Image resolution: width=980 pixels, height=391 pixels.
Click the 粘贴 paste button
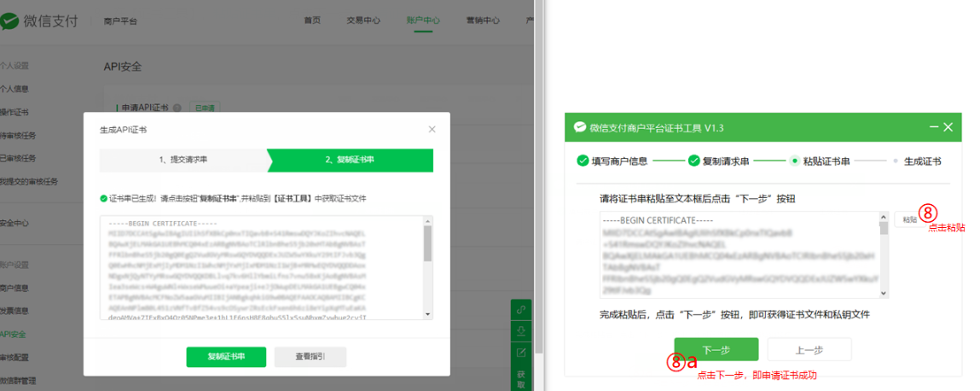pyautogui.click(x=909, y=219)
